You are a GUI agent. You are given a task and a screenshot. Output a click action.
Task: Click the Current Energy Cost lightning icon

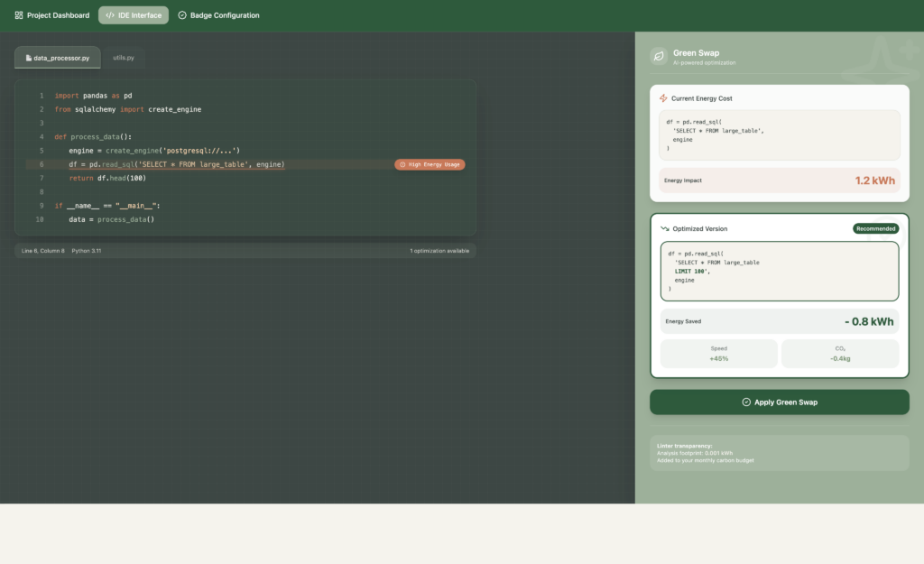click(663, 98)
